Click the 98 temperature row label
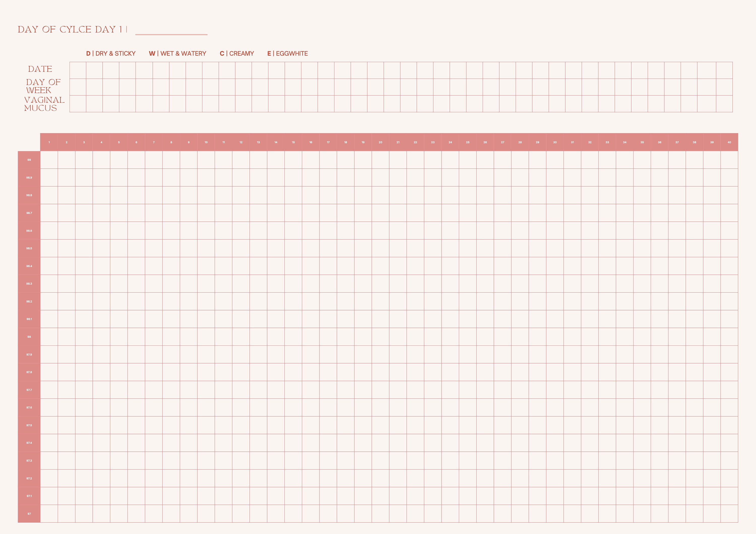This screenshot has height=534, width=756. coord(29,337)
